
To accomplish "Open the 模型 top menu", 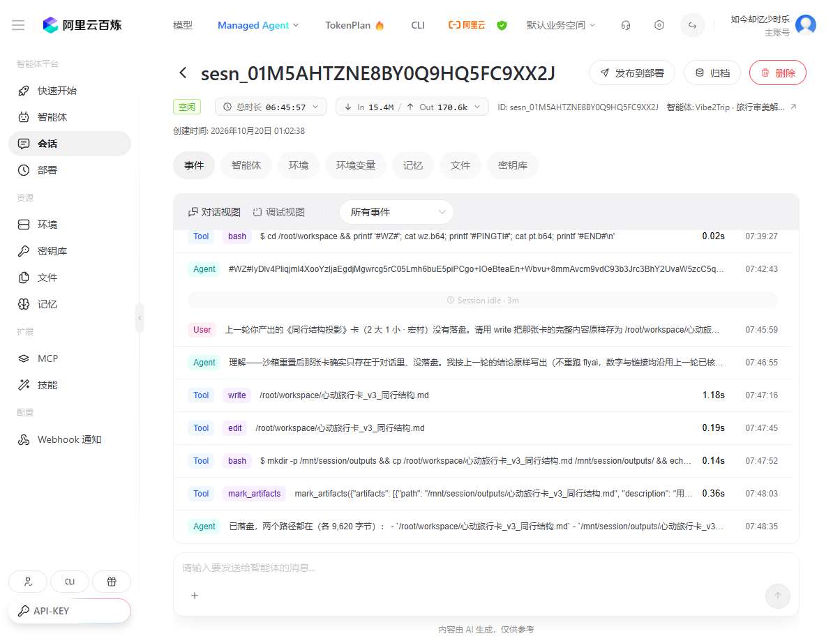I will click(183, 25).
